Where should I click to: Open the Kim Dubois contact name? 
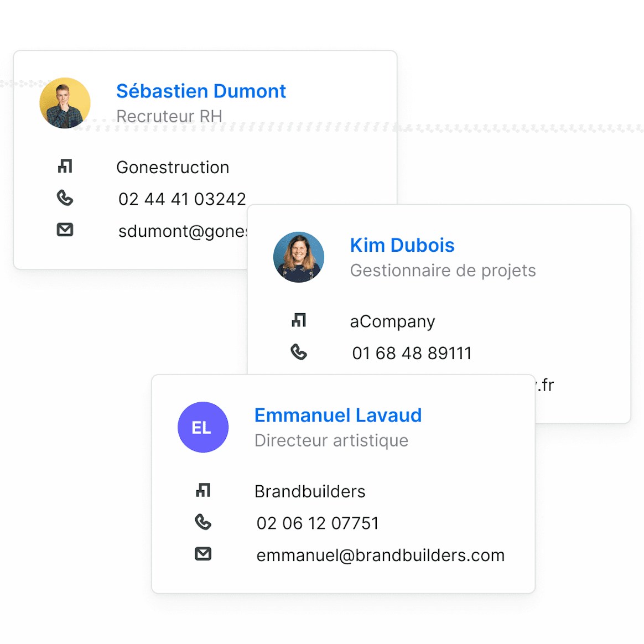pyautogui.click(x=402, y=245)
